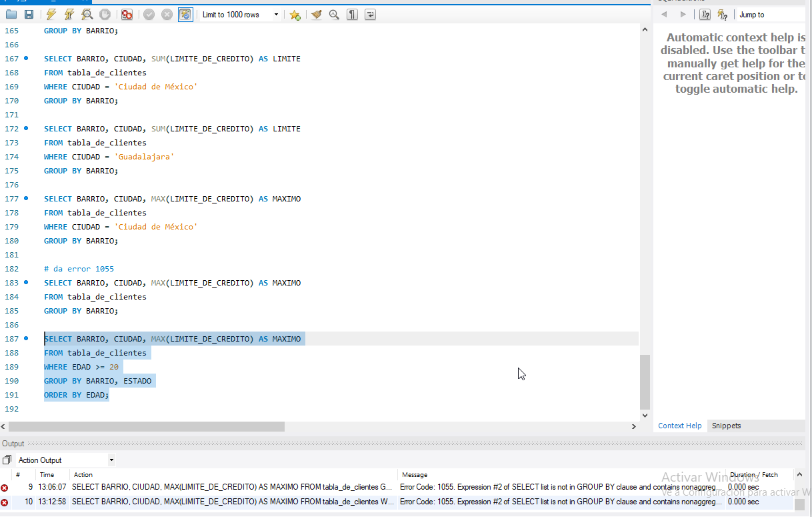Screen dimensions: 812x517
Task: Toggle invisible characters display (pilcrow)
Action: coord(352,15)
